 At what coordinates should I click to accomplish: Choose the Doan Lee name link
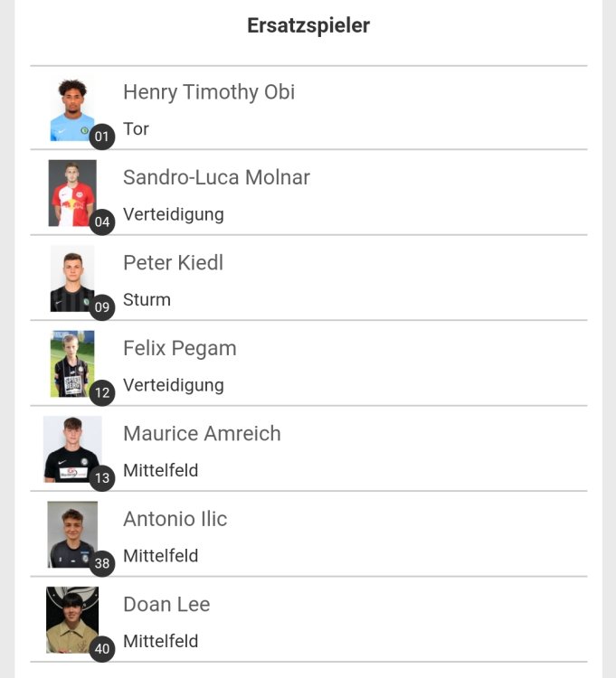click(166, 605)
